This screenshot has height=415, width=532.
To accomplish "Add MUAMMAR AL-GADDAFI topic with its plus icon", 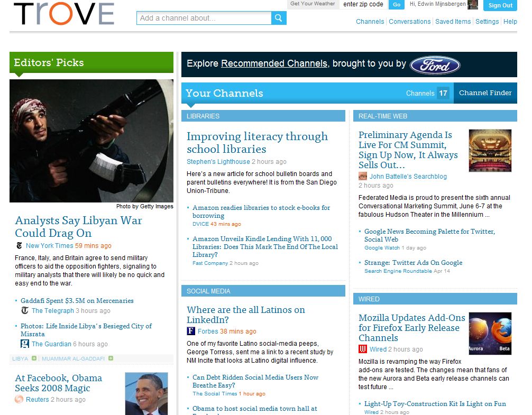I will [x=111, y=358].
